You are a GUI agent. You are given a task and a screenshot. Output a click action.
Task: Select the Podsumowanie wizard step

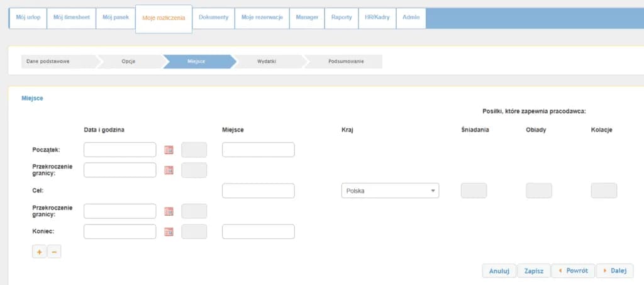(x=345, y=62)
